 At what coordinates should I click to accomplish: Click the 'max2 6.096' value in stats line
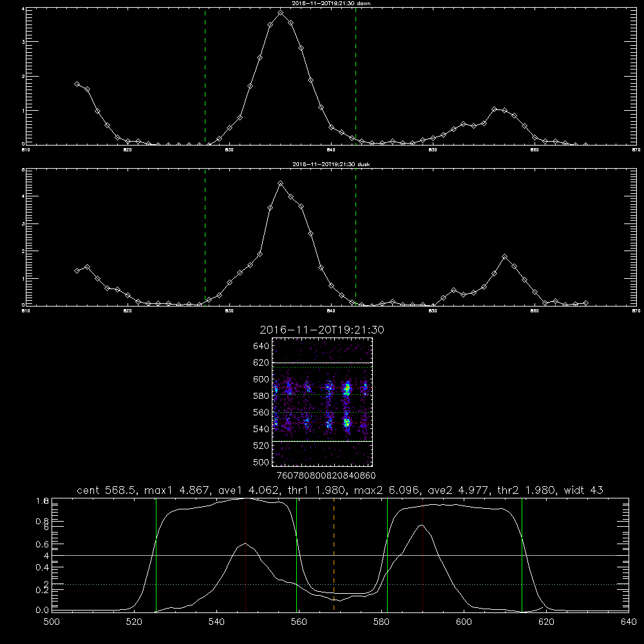386,490
